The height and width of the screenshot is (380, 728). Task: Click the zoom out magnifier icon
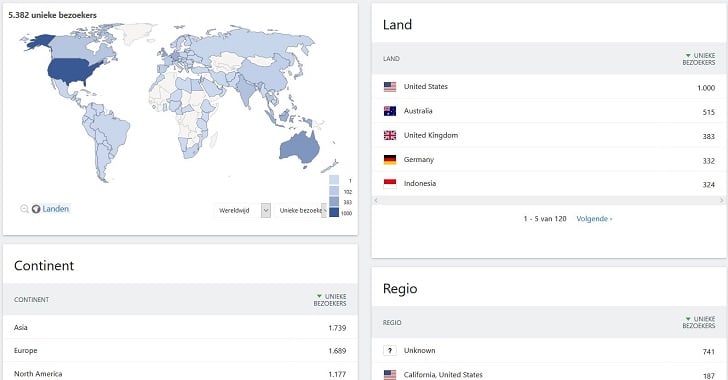[x=24, y=209]
